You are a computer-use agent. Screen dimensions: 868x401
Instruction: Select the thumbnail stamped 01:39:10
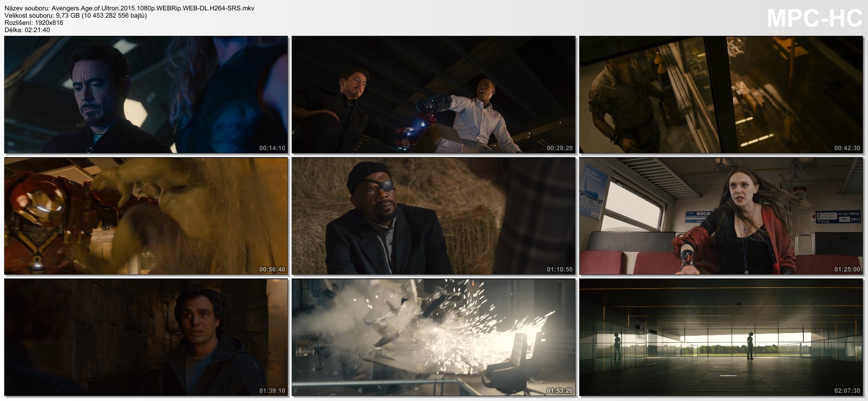click(146, 337)
